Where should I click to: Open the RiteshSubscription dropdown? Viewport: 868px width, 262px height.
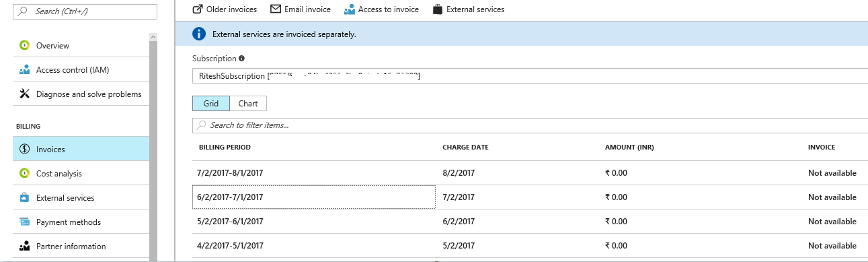tap(530, 76)
